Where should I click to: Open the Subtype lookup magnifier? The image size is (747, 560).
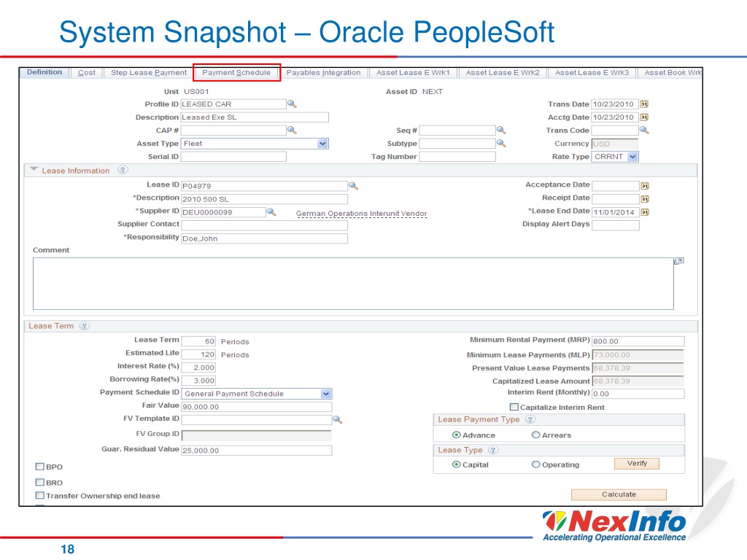pos(500,143)
